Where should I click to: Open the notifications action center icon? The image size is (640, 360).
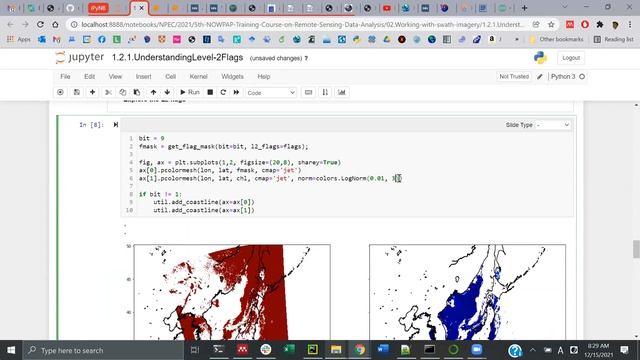[624, 350]
